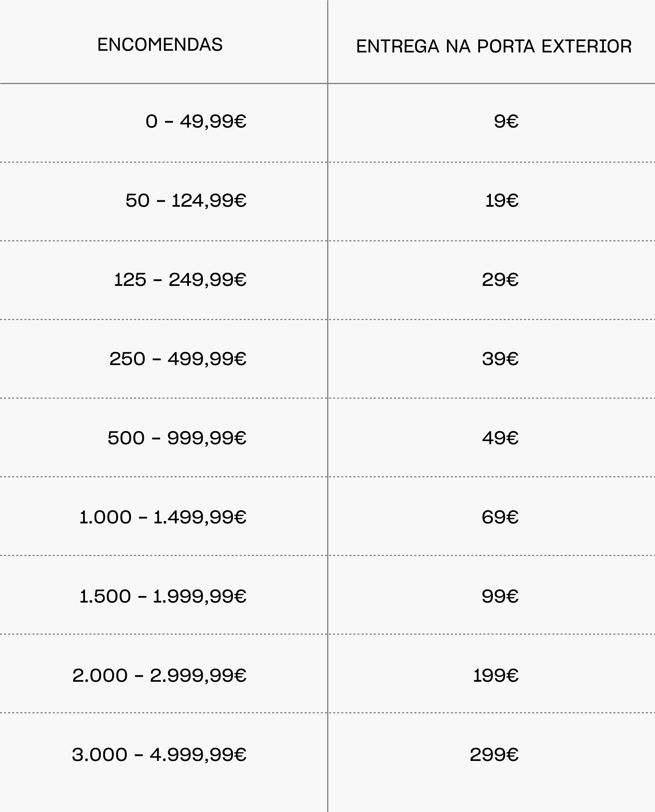Select the 500 – 999,99€ order range
The width and height of the screenshot is (655, 812).
point(177,438)
